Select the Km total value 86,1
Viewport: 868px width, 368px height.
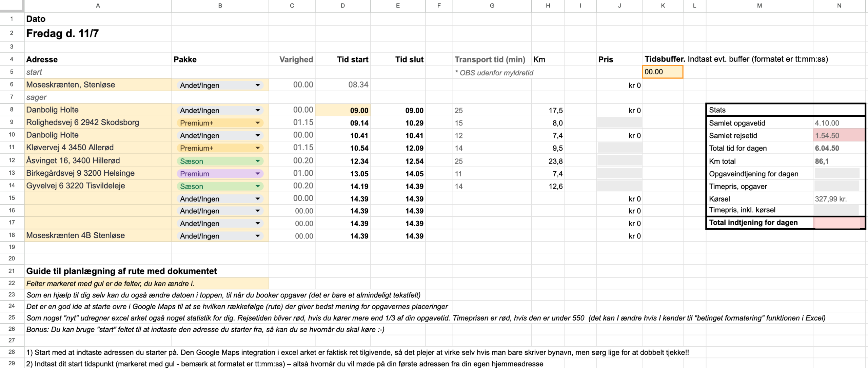point(839,161)
